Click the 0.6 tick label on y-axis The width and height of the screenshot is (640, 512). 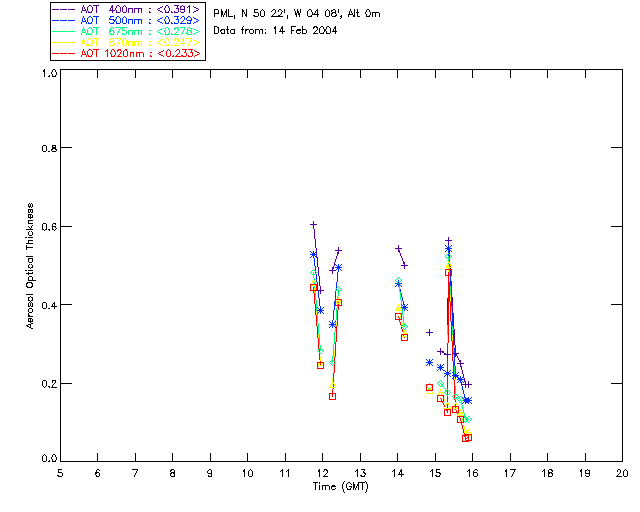[x=48, y=226]
